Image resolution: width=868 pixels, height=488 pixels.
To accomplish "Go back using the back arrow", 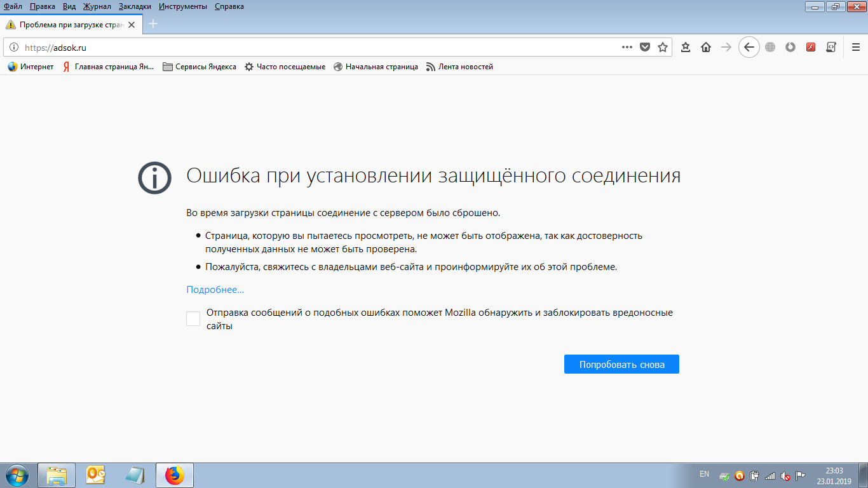I will pyautogui.click(x=749, y=47).
